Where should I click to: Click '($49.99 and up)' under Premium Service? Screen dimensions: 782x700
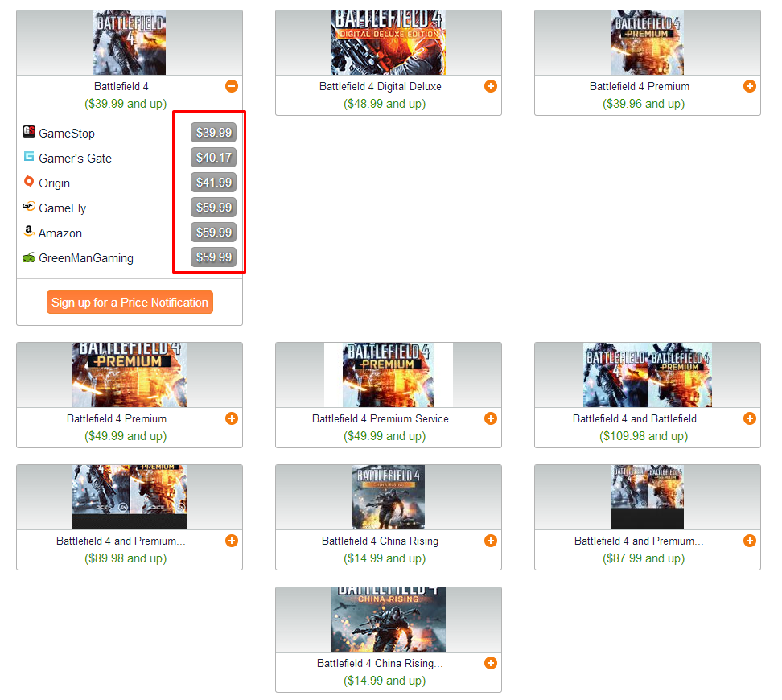pos(385,436)
